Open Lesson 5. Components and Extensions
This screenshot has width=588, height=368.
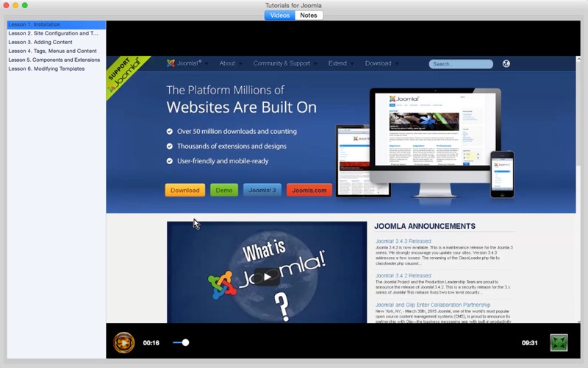[x=57, y=60]
